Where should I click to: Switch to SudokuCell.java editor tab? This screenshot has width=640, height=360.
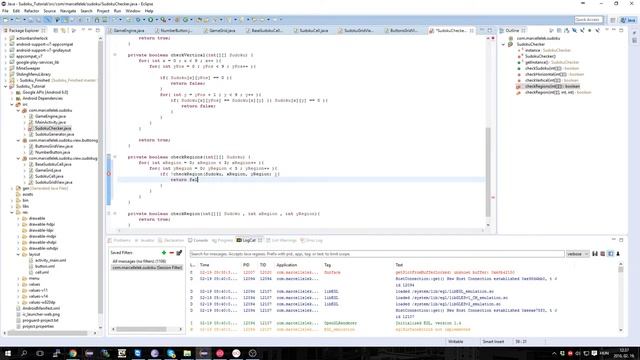click(x=313, y=31)
